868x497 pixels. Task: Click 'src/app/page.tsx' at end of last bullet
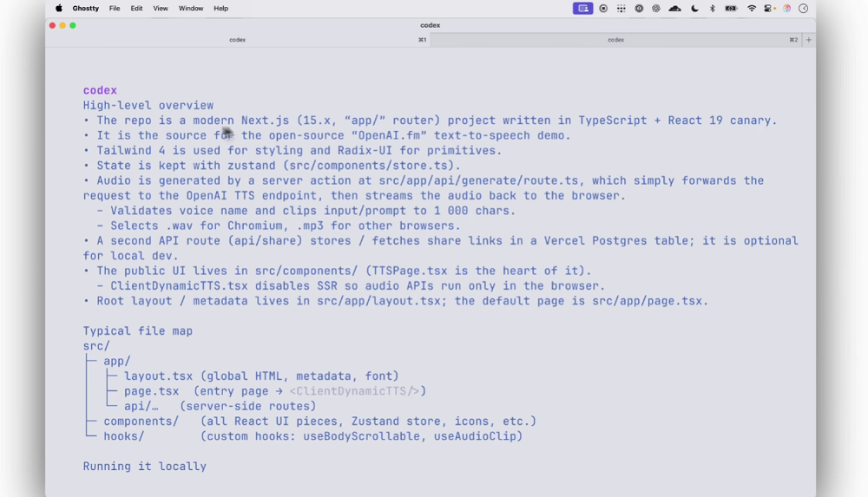(648, 301)
